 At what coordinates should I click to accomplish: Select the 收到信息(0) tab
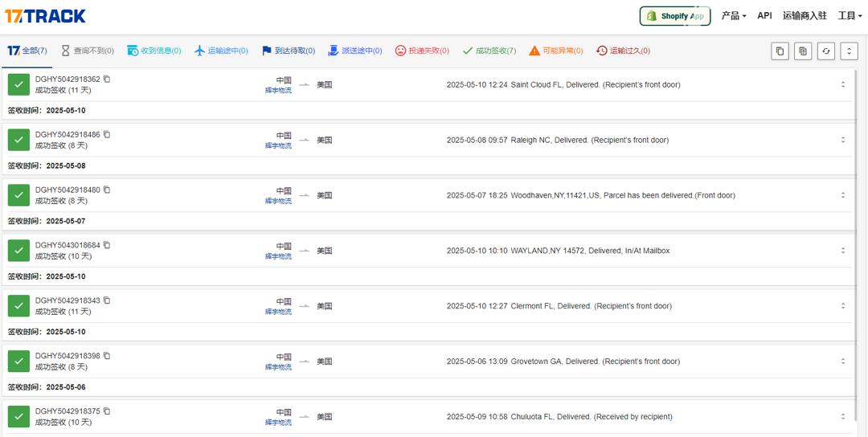pos(154,51)
